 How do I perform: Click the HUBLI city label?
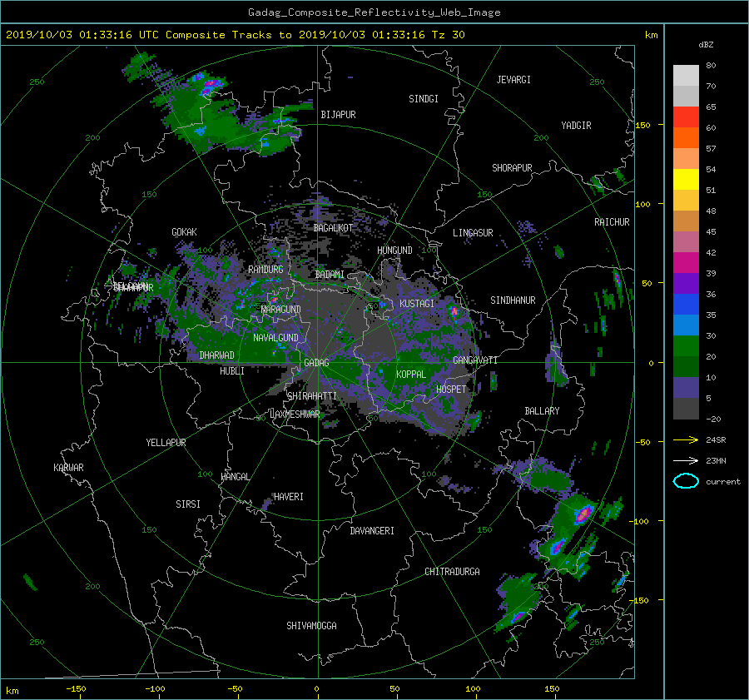(x=232, y=371)
